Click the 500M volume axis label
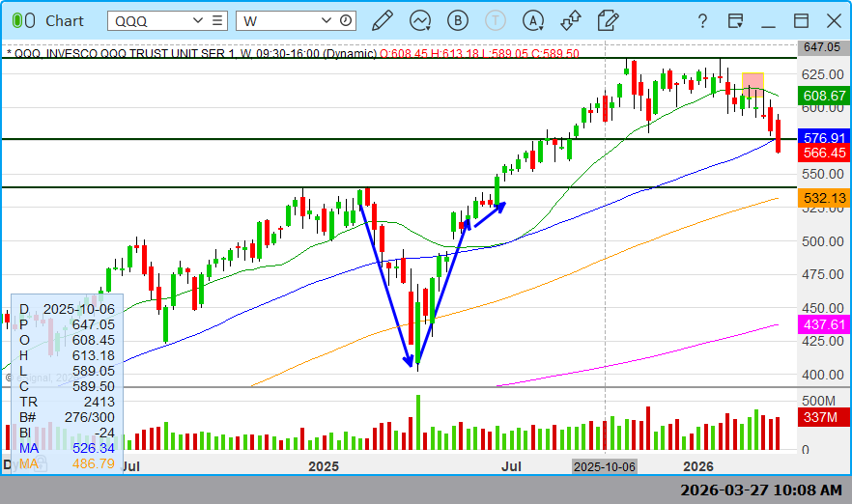The height and width of the screenshot is (504, 852). point(818,401)
